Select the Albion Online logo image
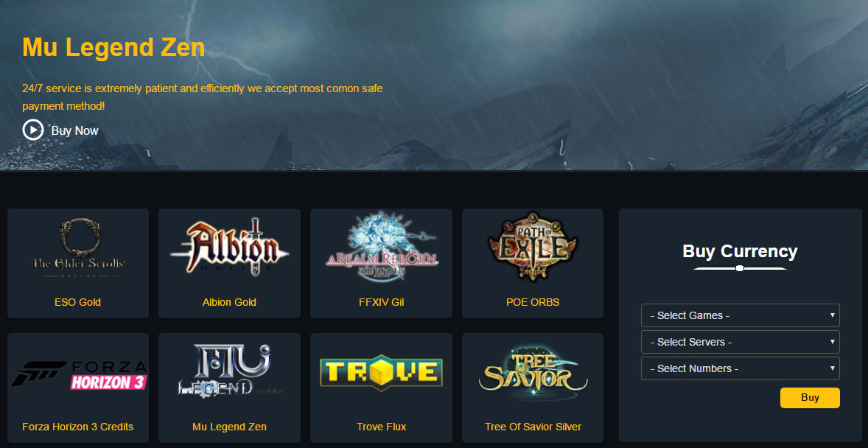Screen dimensions: 868x448 pos(230,247)
